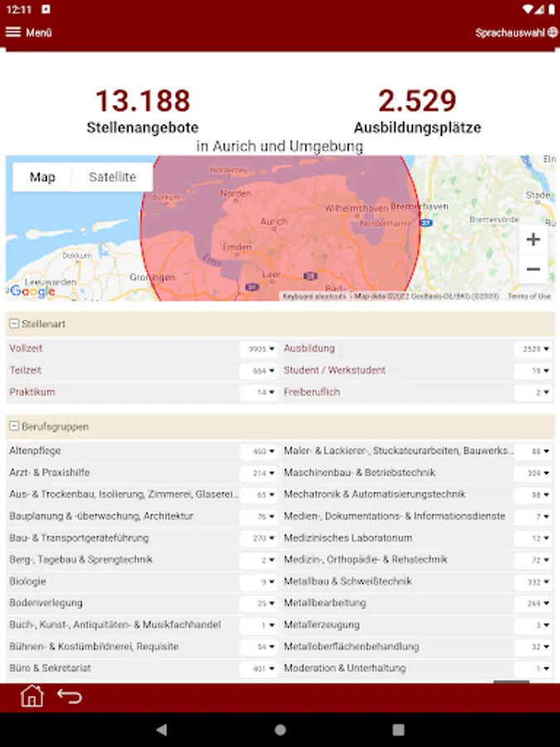Collapse the Stellenart section
The image size is (560, 747).
coord(14,324)
